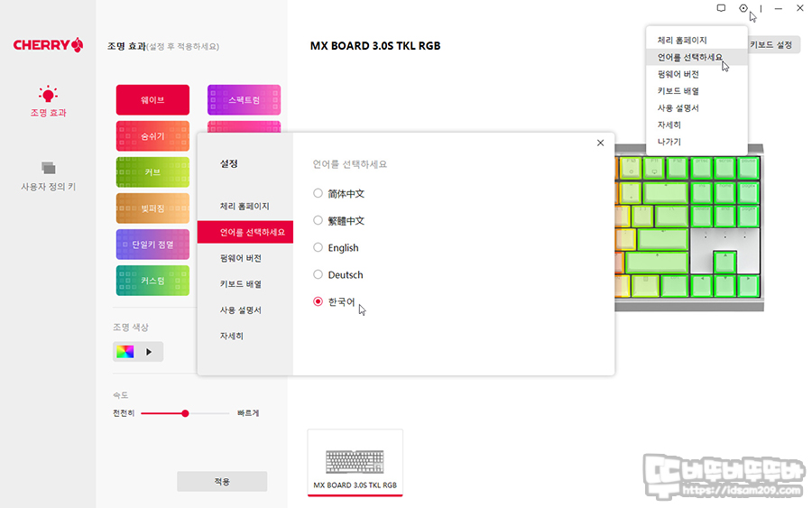Select the 숨쉬기 lighting effect

152,136
